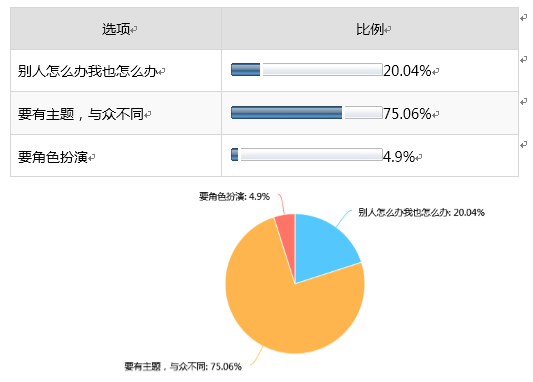Click pie label 要有主题，与众不同: 75.06%
Viewport: 533px width, 382px height.
click(183, 366)
